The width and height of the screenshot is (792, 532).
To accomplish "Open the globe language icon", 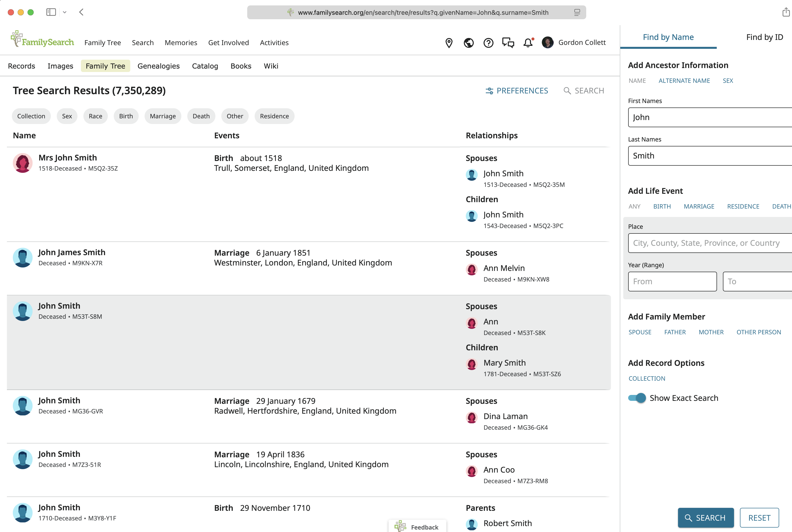I will (x=469, y=43).
